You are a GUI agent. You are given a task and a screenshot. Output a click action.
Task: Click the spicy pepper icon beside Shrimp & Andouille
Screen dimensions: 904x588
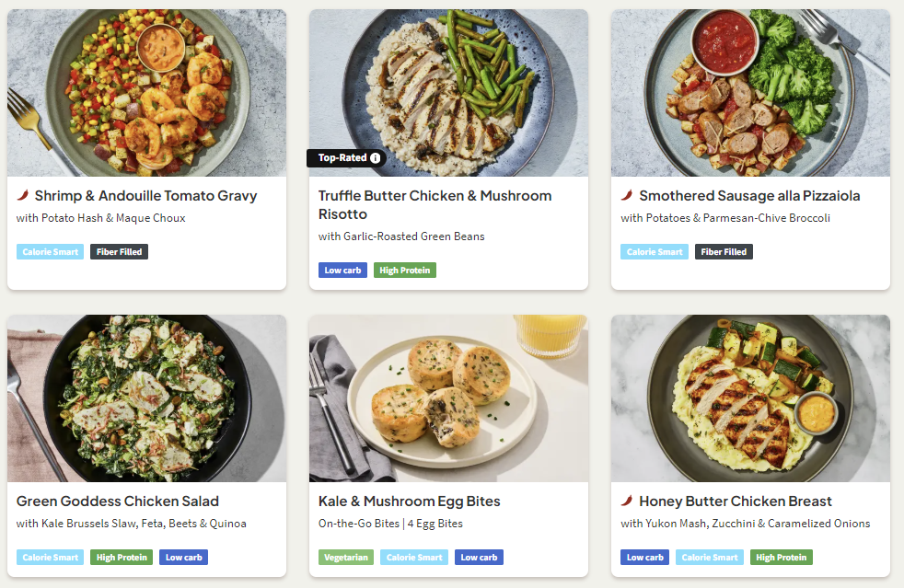[23, 195]
